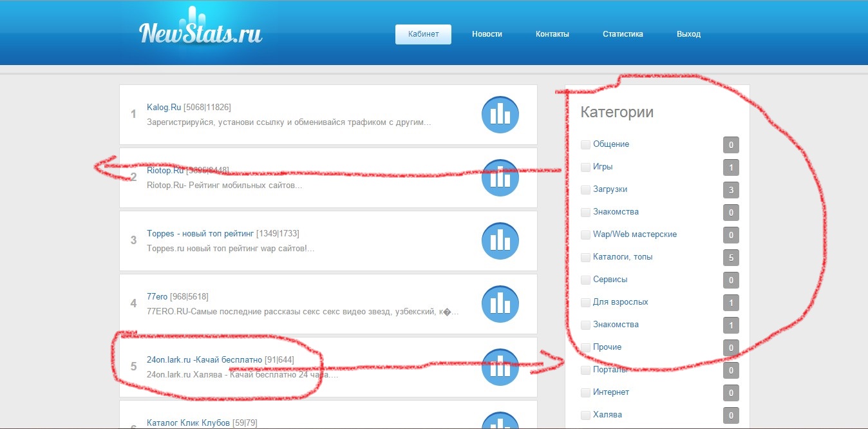The width and height of the screenshot is (868, 429).
Task: Go to the Новости menu item
Action: point(487,34)
